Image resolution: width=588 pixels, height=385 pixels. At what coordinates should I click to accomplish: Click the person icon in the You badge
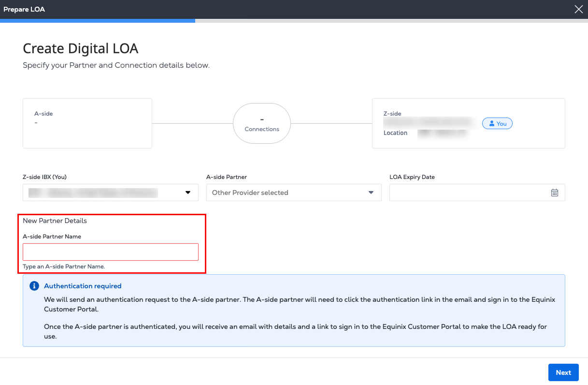[491, 124]
